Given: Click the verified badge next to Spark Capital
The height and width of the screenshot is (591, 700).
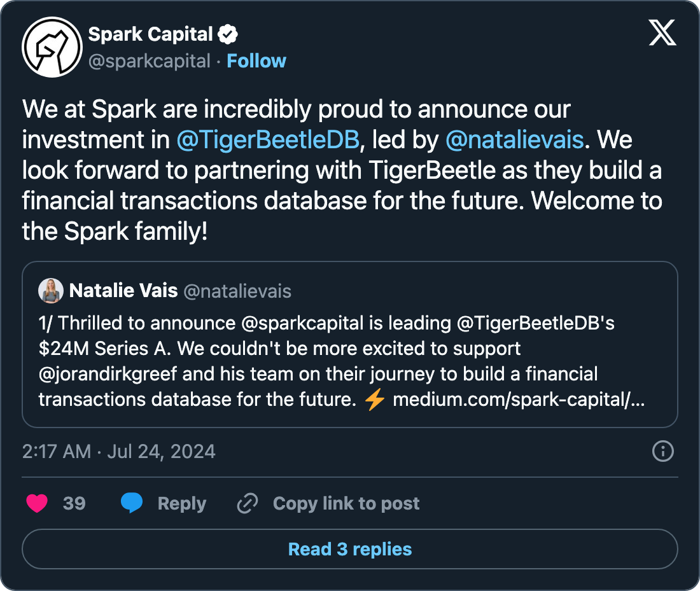Looking at the screenshot, I should click(x=228, y=34).
